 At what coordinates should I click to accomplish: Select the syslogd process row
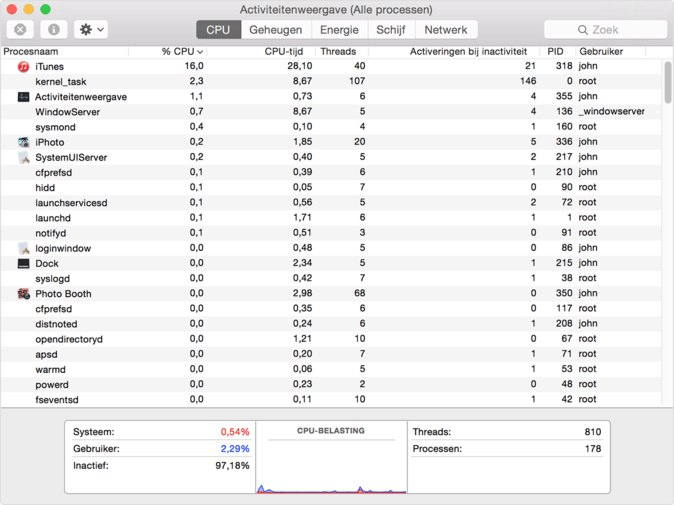click(x=331, y=279)
